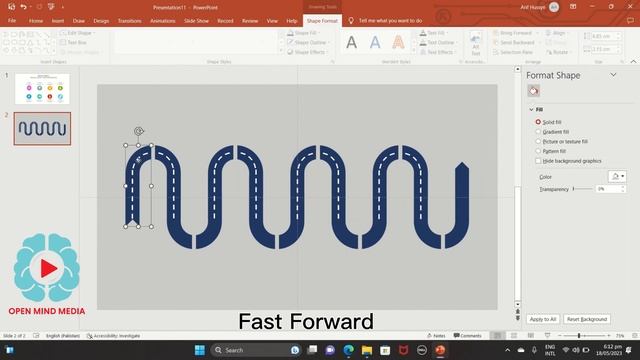The width and height of the screenshot is (640, 360).
Task: Click the Save icon in quick access toolbar
Action: pos(11,7)
